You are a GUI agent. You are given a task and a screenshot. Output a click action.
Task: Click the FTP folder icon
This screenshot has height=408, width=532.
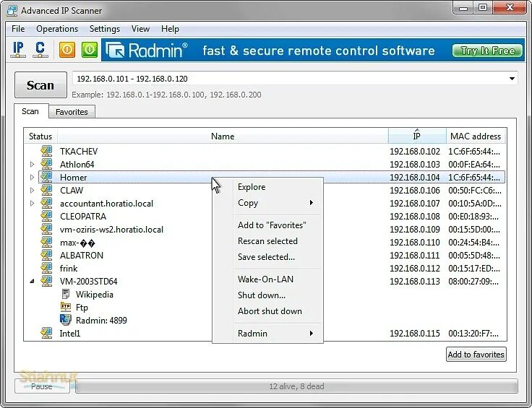66,307
